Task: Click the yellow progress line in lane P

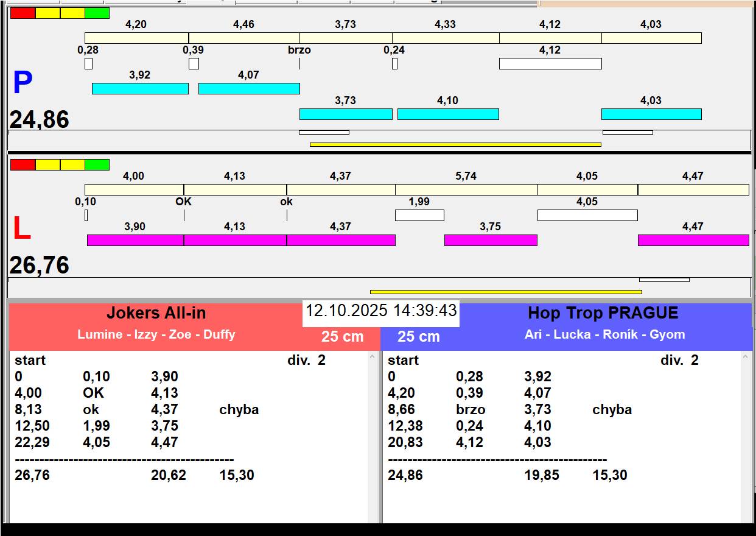Action: 455,144
